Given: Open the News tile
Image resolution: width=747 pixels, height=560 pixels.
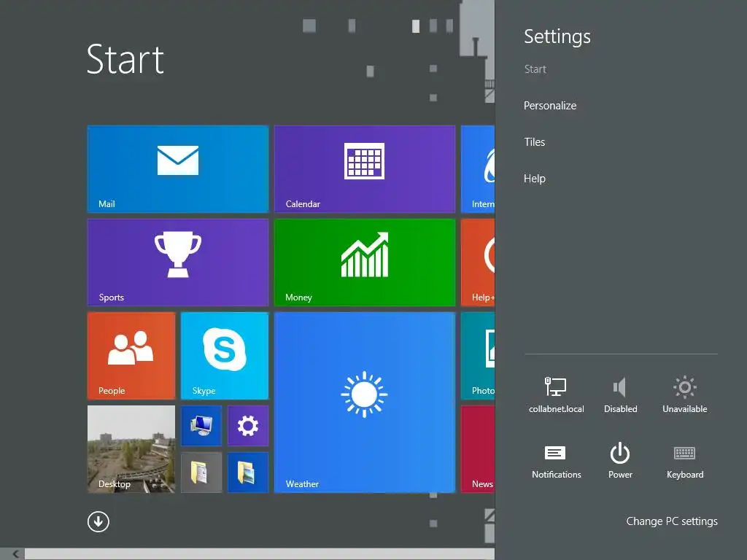Looking at the screenshot, I should (x=478, y=448).
